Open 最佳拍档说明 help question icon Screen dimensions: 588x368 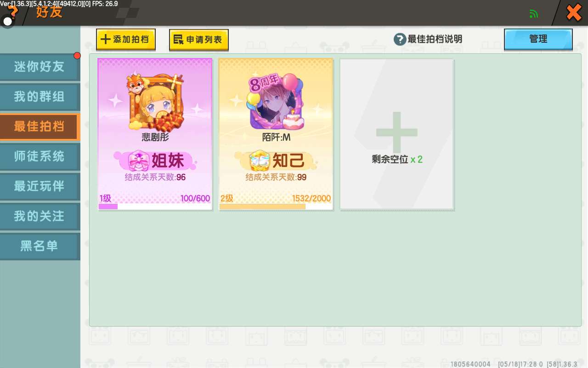coord(400,40)
